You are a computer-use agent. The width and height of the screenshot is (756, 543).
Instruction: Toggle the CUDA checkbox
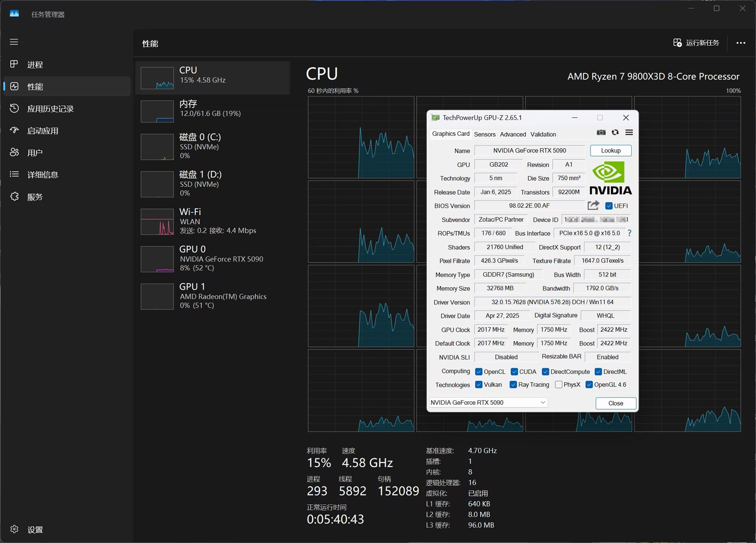[514, 372]
